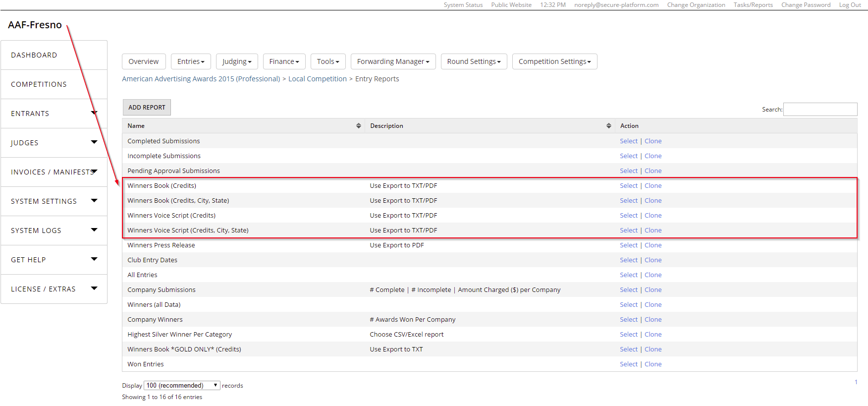
Task: Clone the Company Winners report
Action: [653, 320]
